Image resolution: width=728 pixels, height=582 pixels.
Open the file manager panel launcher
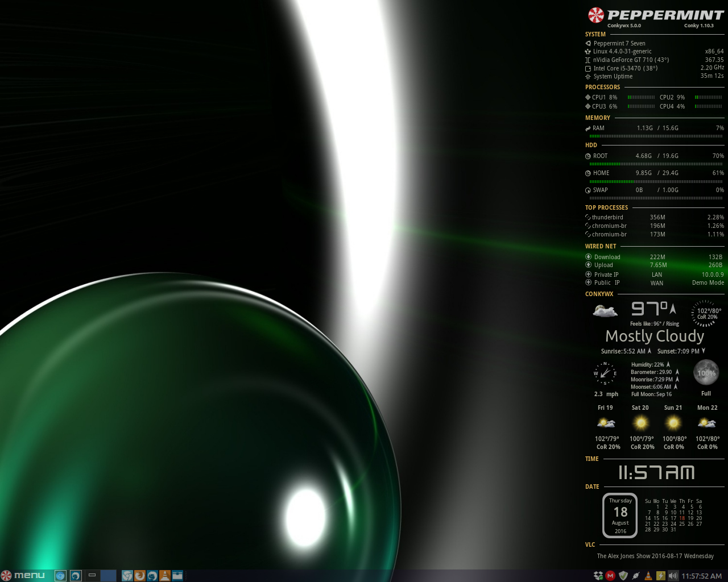pos(177,576)
